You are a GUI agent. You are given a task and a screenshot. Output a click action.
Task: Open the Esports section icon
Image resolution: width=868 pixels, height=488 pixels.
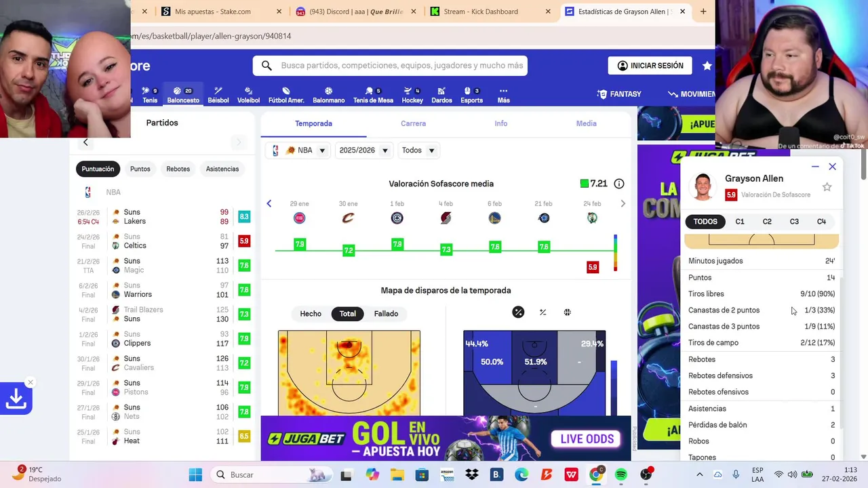click(x=471, y=95)
